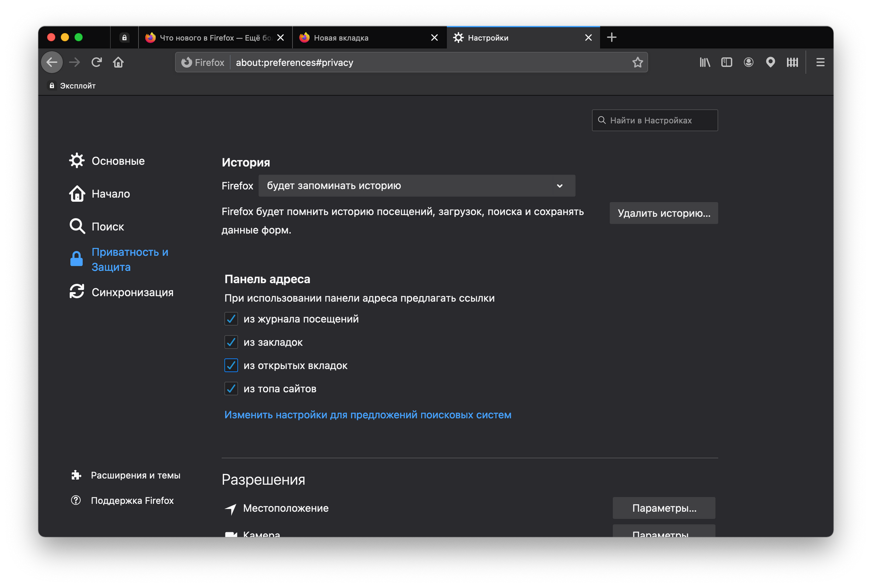
Task: Disable suggestions from top sites
Action: [231, 388]
